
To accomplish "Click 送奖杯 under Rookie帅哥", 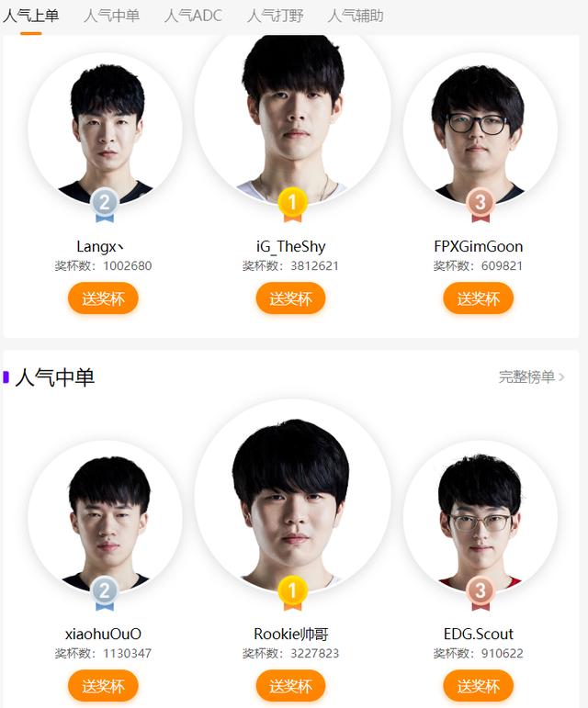I will [290, 686].
